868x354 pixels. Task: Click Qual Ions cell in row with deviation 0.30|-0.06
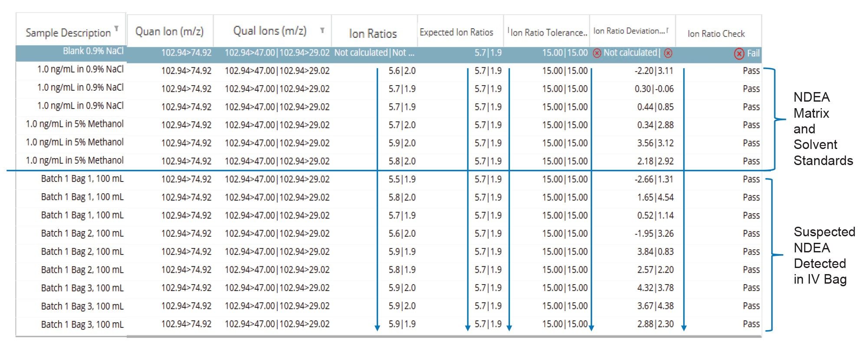point(277,89)
